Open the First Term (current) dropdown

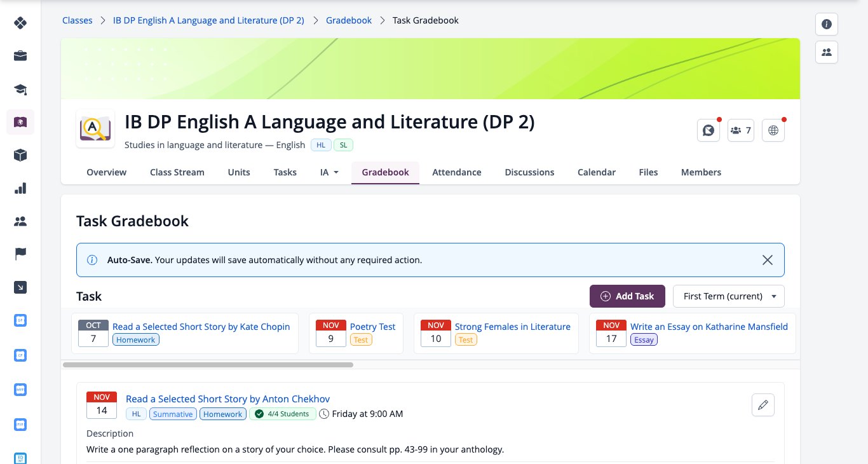tap(729, 296)
